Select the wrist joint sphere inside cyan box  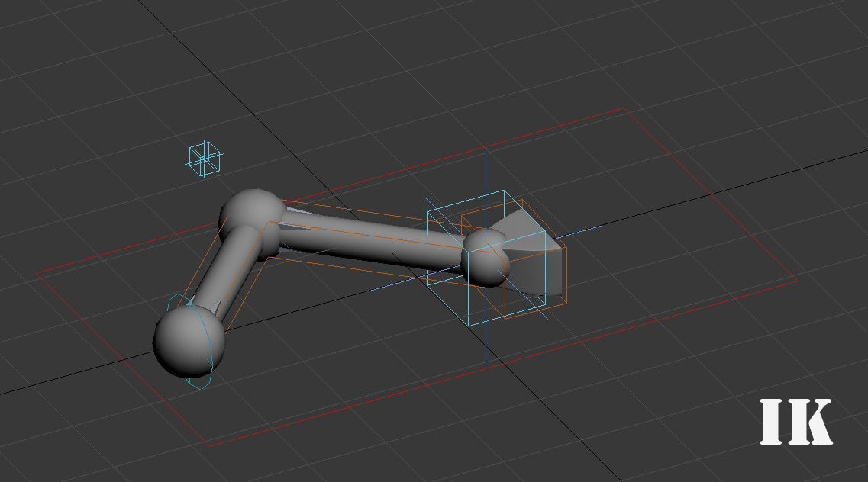485,258
